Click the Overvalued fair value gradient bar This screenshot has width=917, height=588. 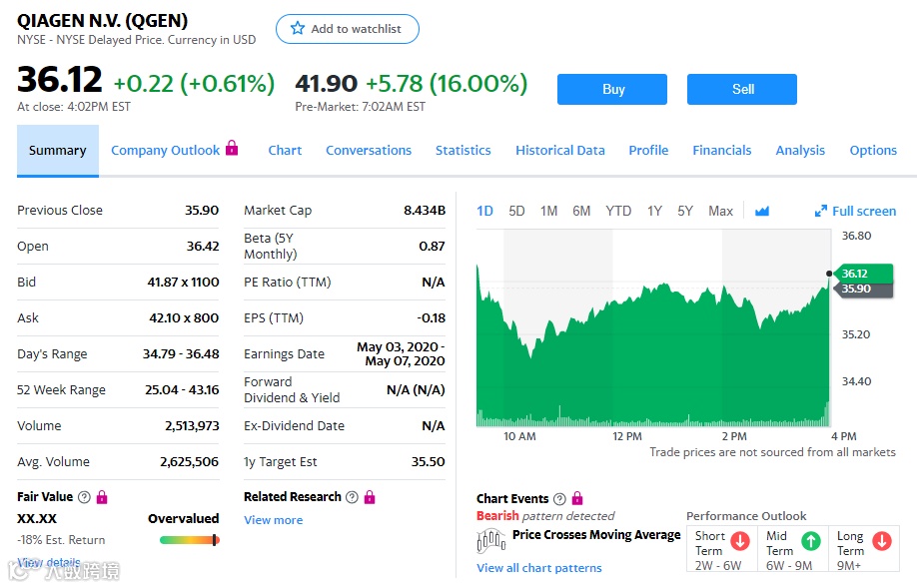(190, 540)
